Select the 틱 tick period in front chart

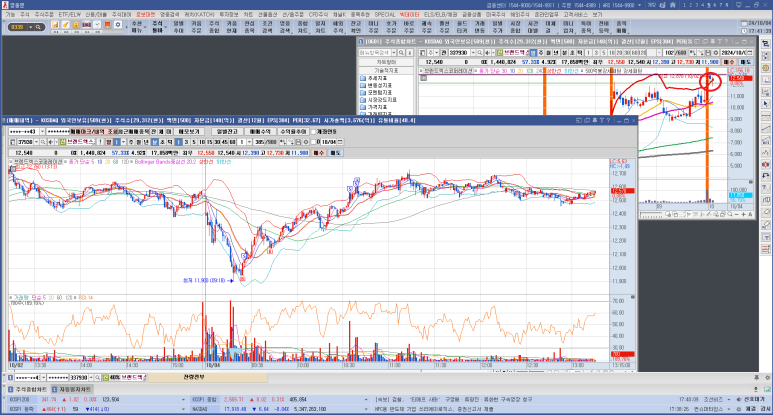pos(170,142)
